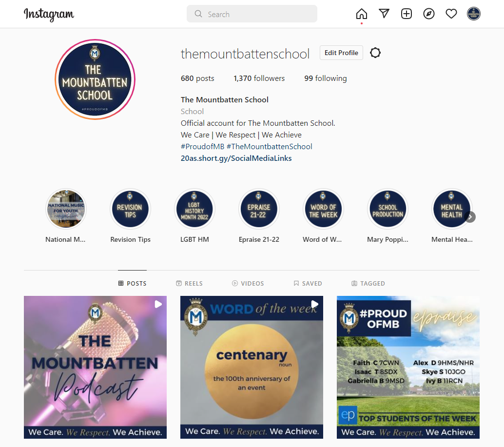This screenshot has width=504, height=447.
Task: Open the Saved tab
Action: tap(308, 283)
